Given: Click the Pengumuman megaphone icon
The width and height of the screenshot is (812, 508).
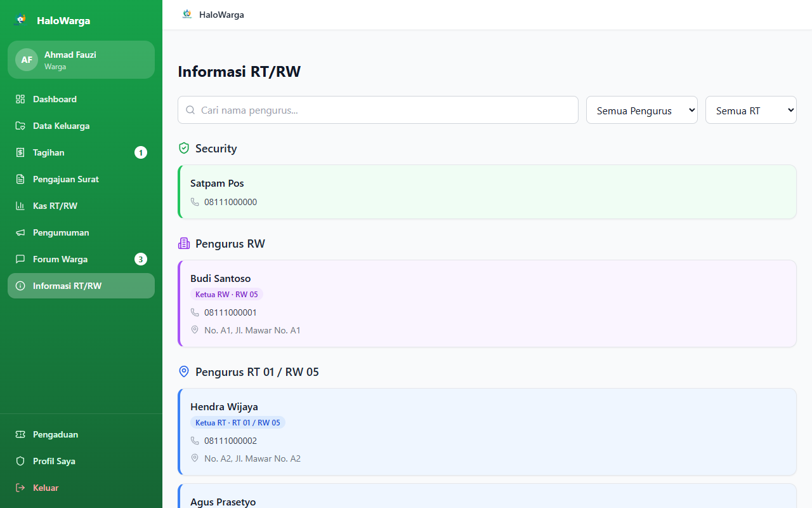Looking at the screenshot, I should point(20,232).
